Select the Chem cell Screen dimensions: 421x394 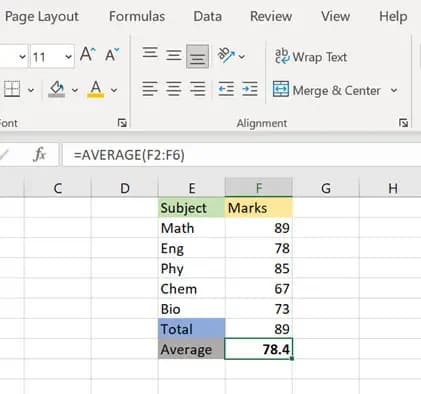tap(192, 289)
